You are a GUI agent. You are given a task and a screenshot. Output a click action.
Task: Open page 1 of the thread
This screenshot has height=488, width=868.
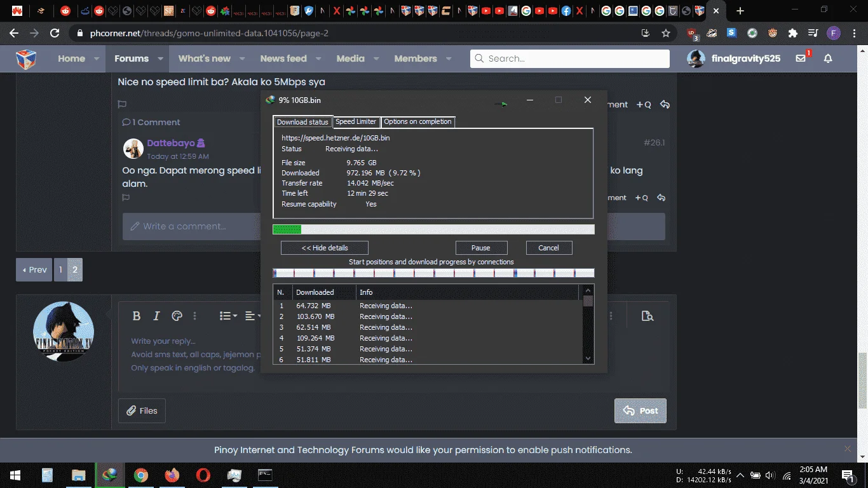coord(61,269)
